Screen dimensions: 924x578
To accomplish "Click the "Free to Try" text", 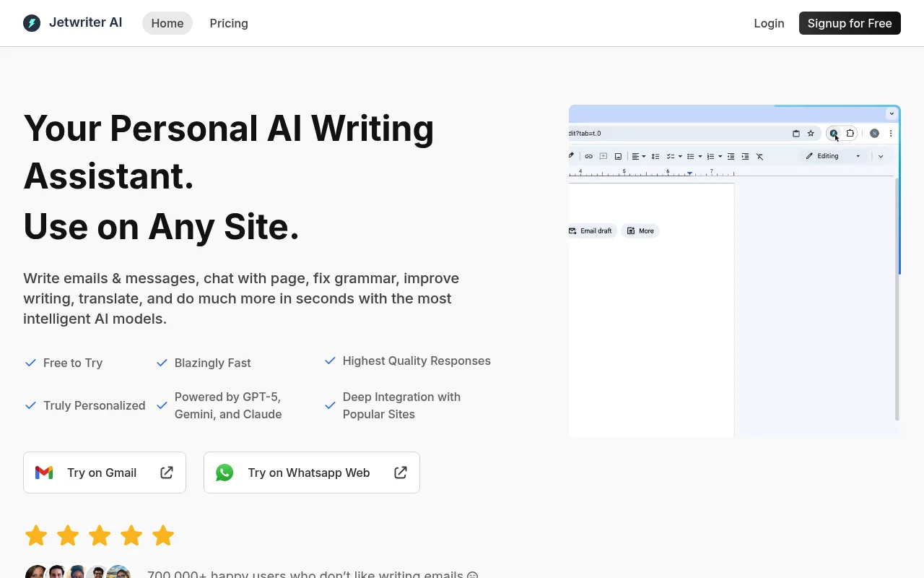I will (73, 363).
